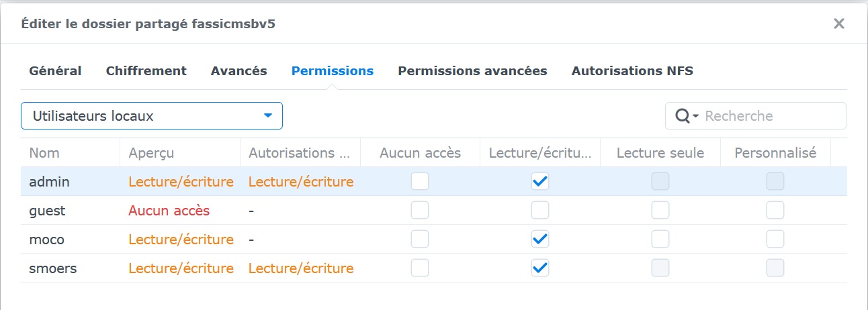Focus the Recherche search field
The width and height of the screenshot is (868, 310).
point(773,116)
